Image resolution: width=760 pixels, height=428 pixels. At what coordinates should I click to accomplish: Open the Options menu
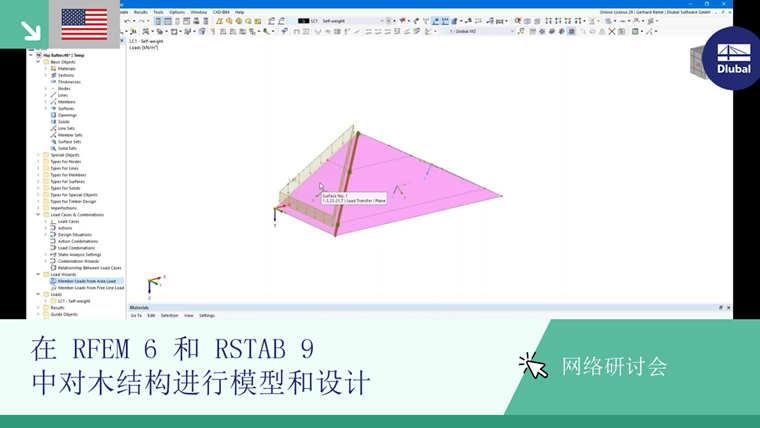pyautogui.click(x=177, y=12)
